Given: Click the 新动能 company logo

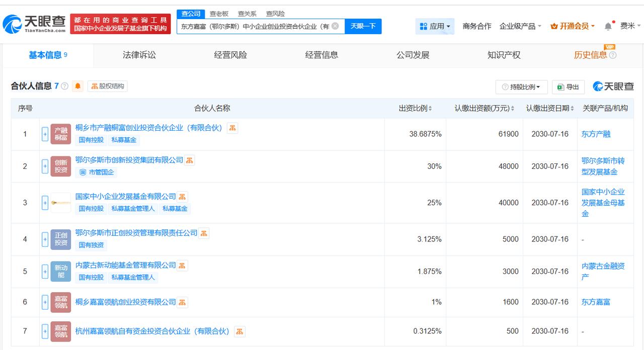Looking at the screenshot, I should point(61,272).
